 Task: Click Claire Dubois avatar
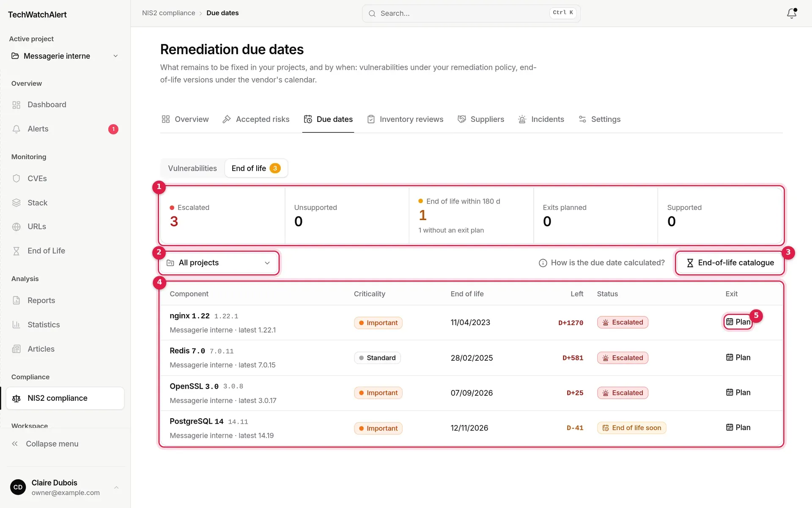[18, 487]
